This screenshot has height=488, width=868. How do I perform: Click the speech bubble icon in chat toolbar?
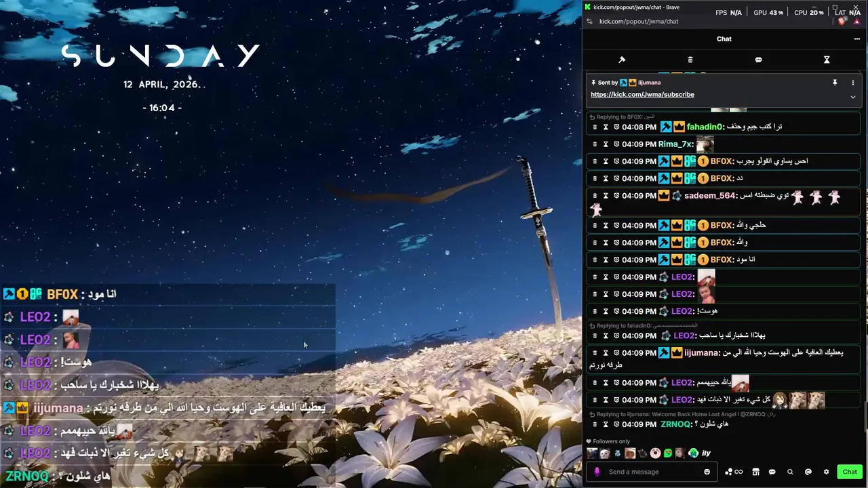(758, 60)
